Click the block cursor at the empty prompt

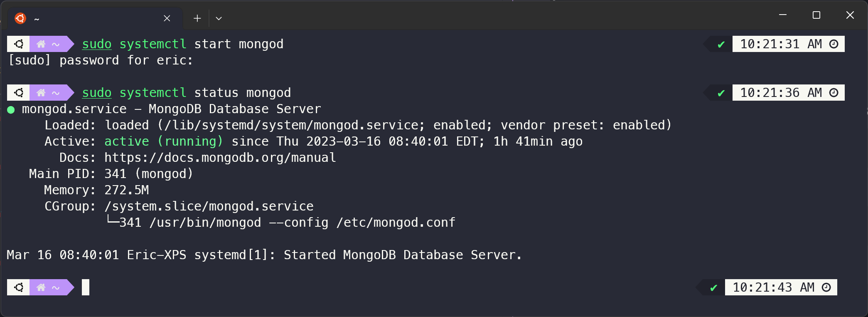(x=86, y=287)
